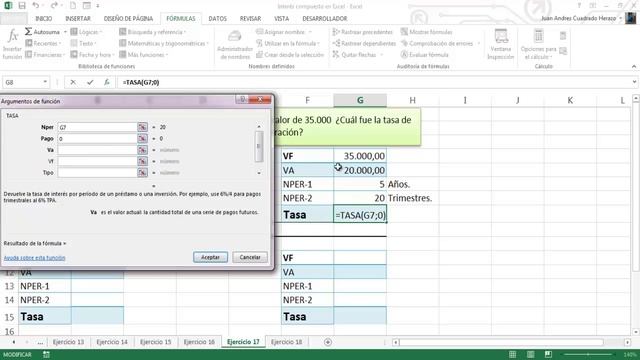
Task: Switch to INICIO ribbon tab
Action: click(x=44, y=19)
